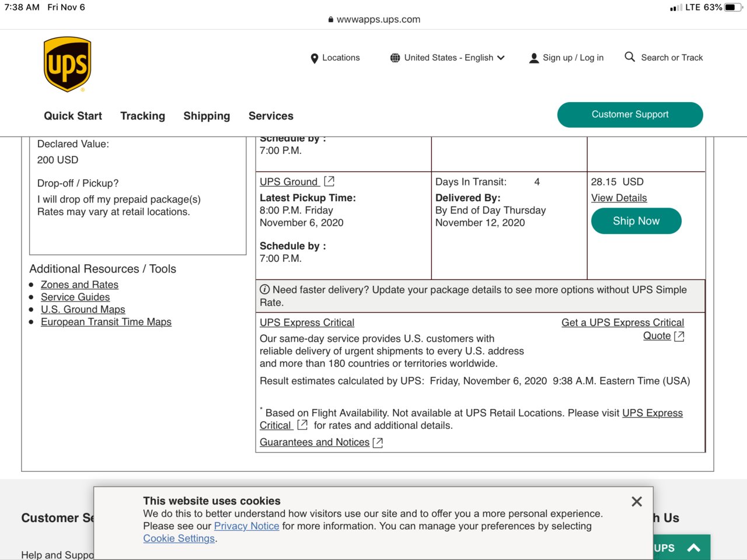Click the Ship Now button

636,221
